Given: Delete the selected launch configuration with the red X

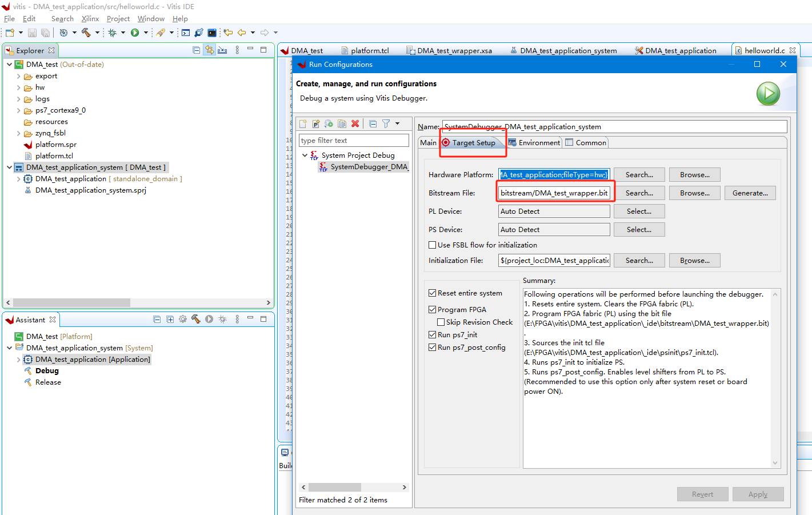Looking at the screenshot, I should pos(355,123).
